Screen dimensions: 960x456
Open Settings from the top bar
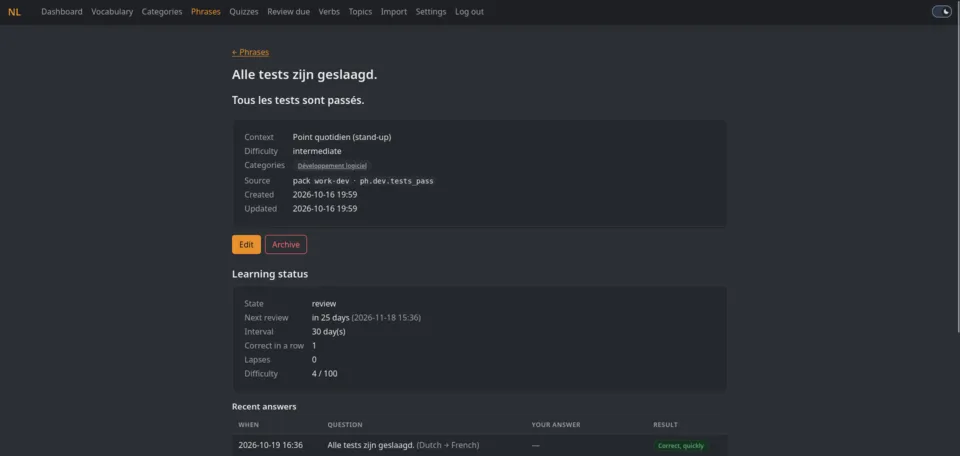pos(431,12)
